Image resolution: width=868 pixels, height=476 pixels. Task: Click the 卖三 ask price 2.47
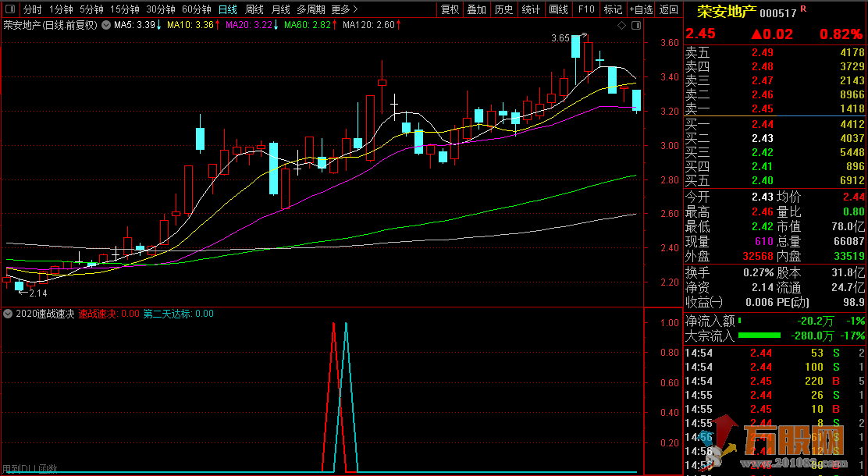pyautogui.click(x=763, y=81)
